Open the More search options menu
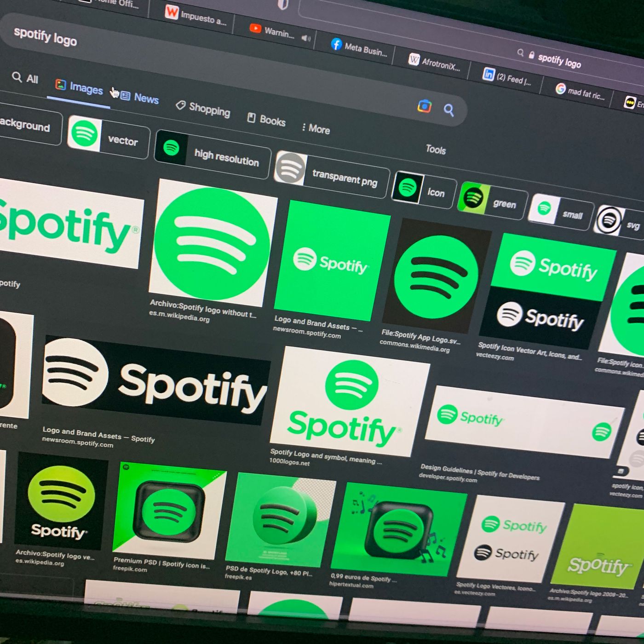Viewport: 644px width, 644px height. [x=316, y=129]
